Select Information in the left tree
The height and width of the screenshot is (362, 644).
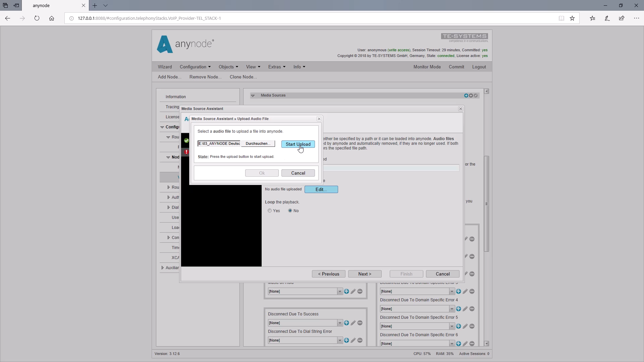(175, 97)
